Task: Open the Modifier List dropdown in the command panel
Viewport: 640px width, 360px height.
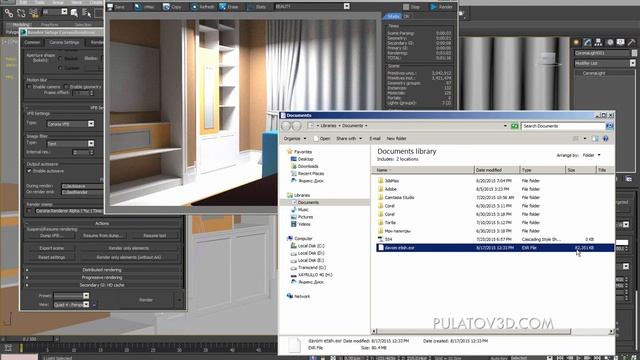Action: [x=605, y=63]
